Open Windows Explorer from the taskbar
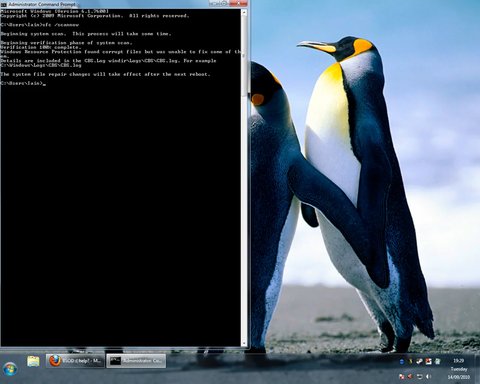The width and height of the screenshot is (480, 384). (33, 361)
